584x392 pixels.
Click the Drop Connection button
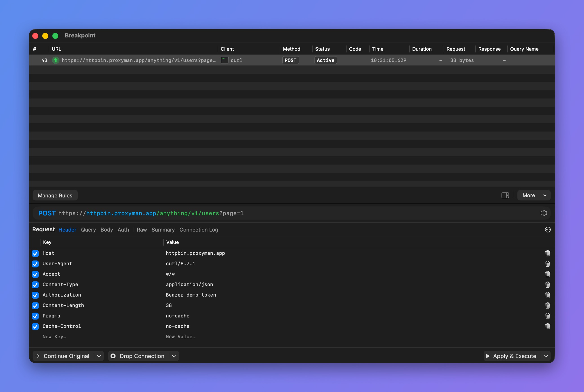point(138,356)
